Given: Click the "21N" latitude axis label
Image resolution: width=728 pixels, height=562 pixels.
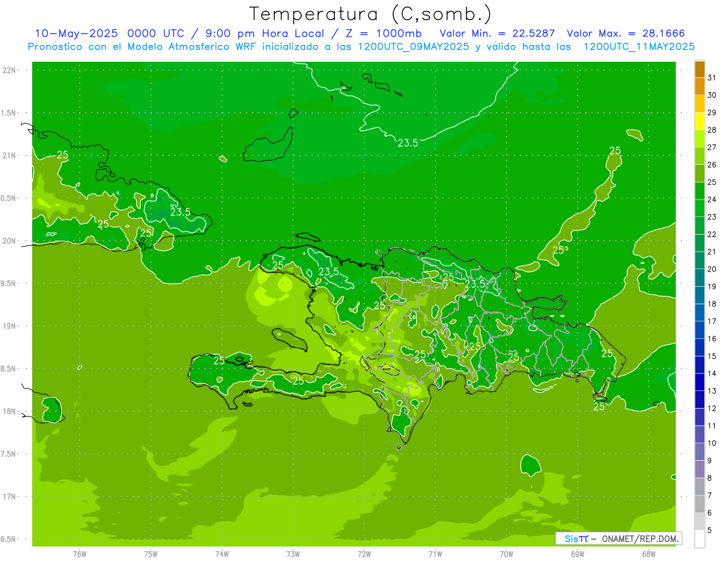Looking at the screenshot, I should tap(10, 156).
